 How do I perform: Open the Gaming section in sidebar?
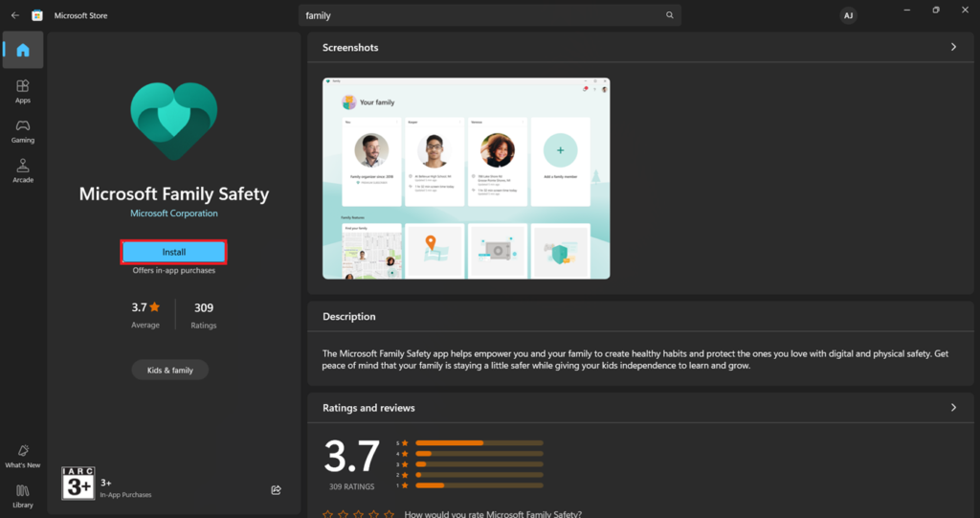click(x=23, y=131)
